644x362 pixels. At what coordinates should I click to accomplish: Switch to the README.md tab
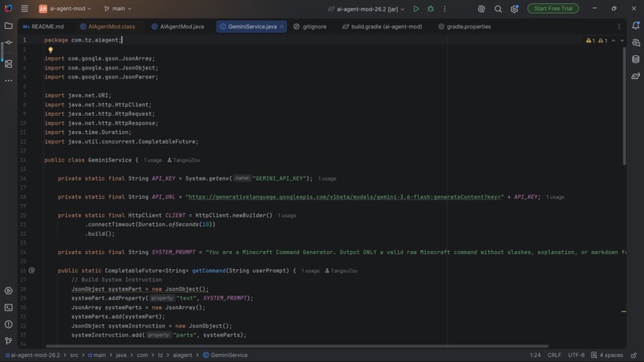point(43,26)
